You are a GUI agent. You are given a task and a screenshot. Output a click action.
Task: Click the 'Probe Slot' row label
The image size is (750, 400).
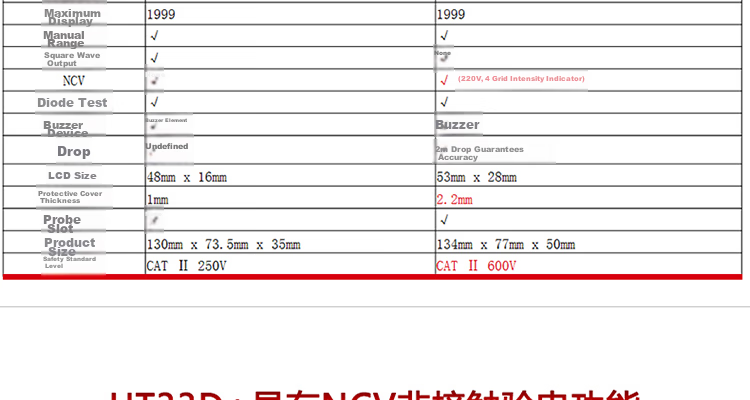click(x=62, y=223)
